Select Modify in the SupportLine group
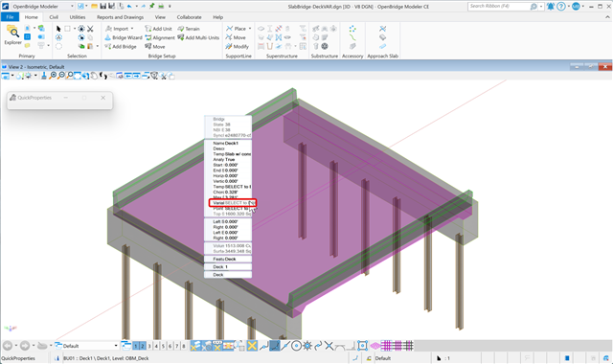The image size is (613, 364). coord(237,47)
